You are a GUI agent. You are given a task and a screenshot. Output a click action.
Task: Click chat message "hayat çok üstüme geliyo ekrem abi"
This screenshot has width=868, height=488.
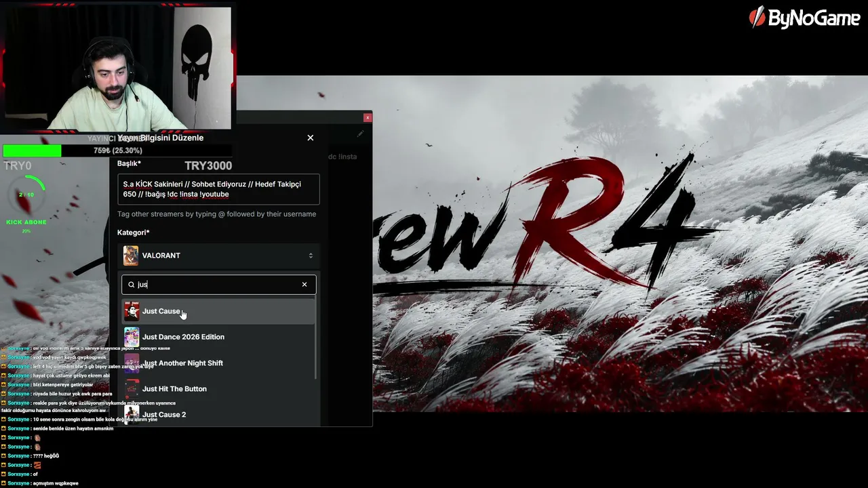click(x=71, y=375)
